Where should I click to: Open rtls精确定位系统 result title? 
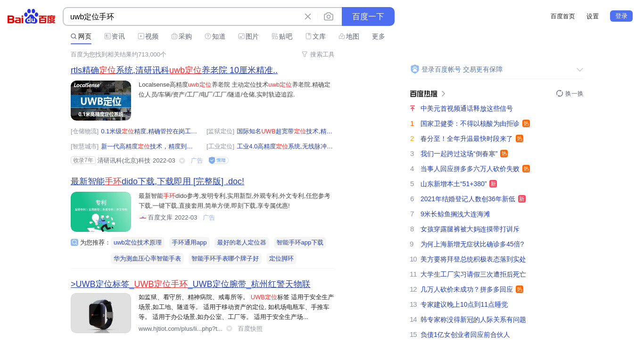coord(174,70)
